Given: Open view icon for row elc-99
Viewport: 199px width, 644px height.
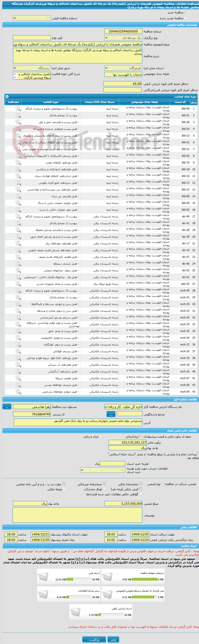Looking at the screenshot, I should coord(18,216).
